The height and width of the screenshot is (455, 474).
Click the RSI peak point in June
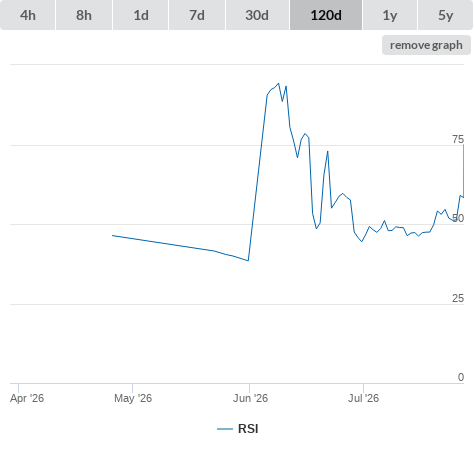[279, 83]
